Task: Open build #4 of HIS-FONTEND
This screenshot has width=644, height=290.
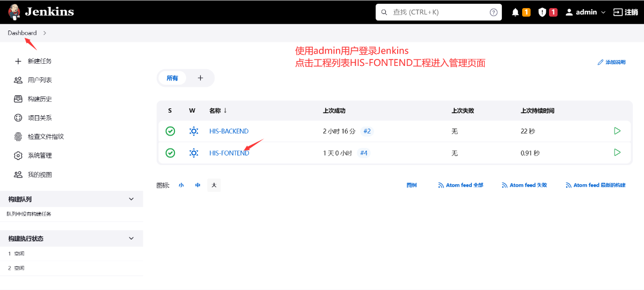Action: pyautogui.click(x=363, y=153)
